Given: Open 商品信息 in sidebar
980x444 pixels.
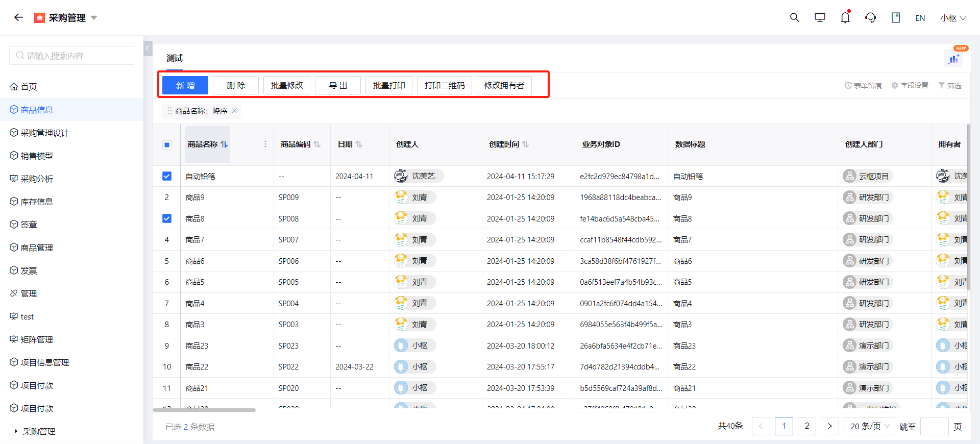Looking at the screenshot, I should coord(37,110).
